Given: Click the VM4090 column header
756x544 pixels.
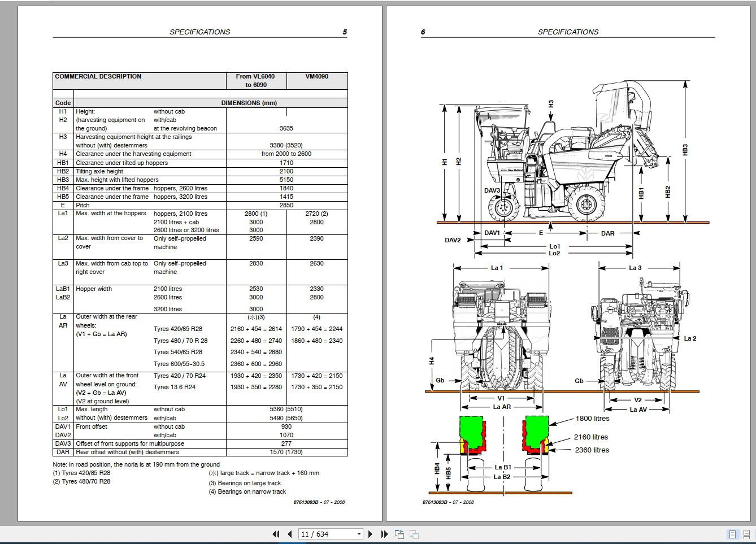Looking at the screenshot, I should pos(317,76).
